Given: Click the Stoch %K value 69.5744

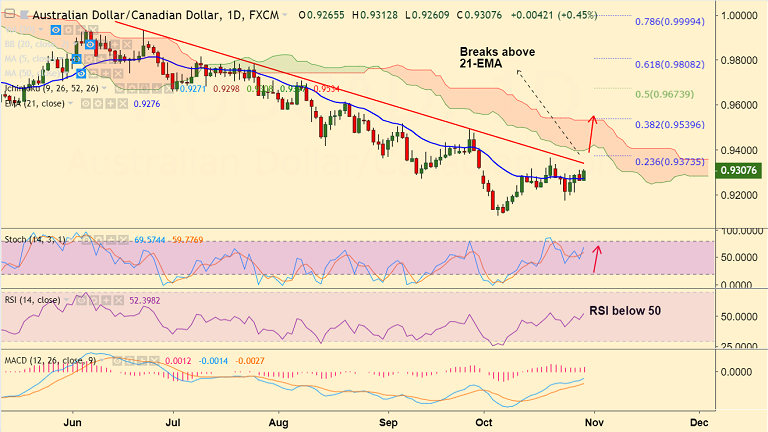Looking at the screenshot, I should tap(150, 240).
